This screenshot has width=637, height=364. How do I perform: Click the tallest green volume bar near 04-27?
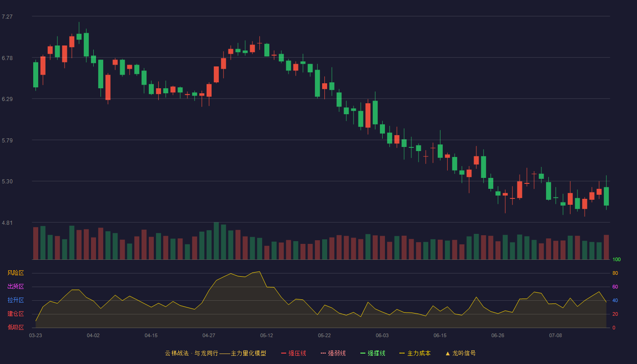216,241
